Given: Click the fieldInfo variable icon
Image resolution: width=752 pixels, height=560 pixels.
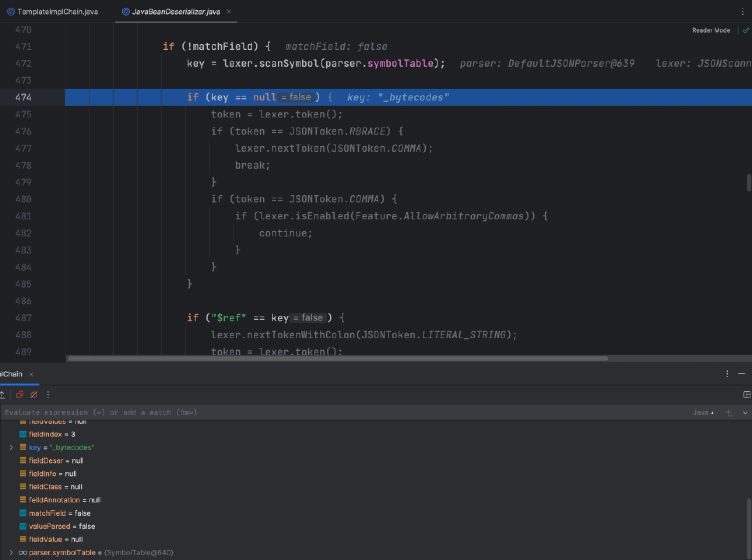Looking at the screenshot, I should (x=23, y=474).
